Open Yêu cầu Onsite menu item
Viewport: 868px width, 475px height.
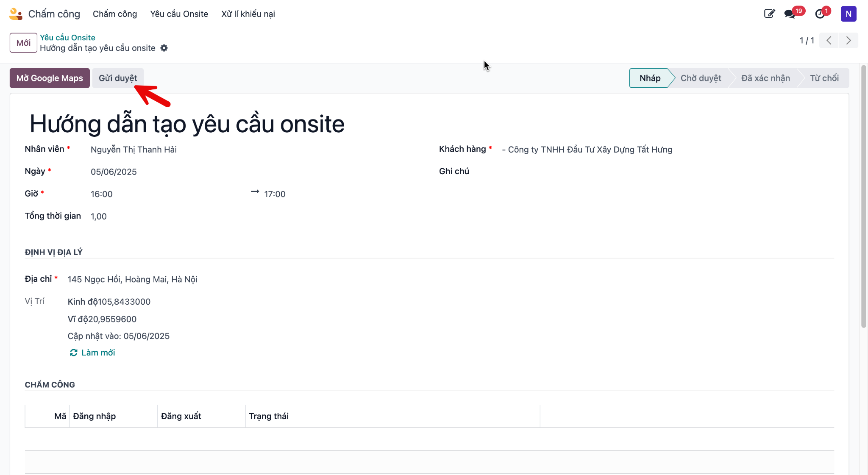pyautogui.click(x=179, y=14)
